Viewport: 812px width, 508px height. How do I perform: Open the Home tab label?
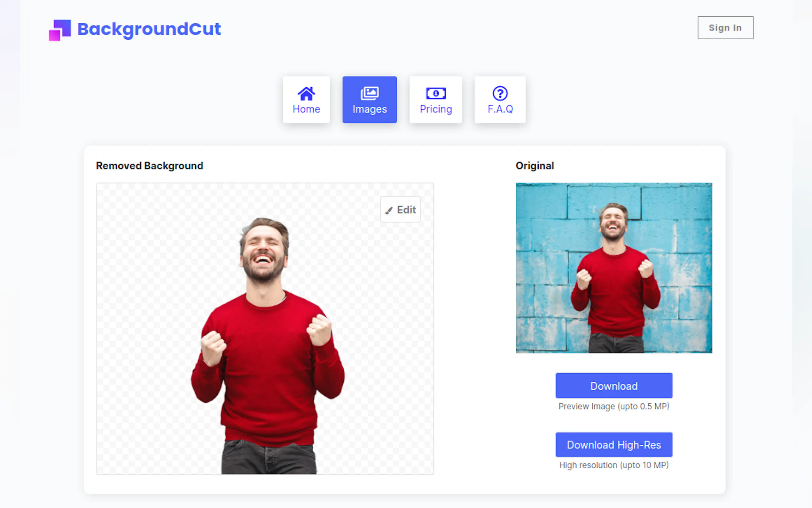click(306, 109)
